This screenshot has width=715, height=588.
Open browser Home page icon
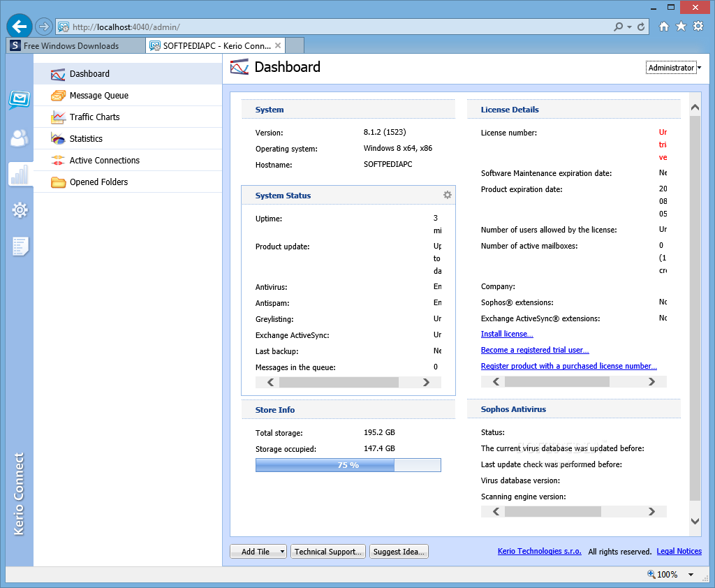click(664, 27)
